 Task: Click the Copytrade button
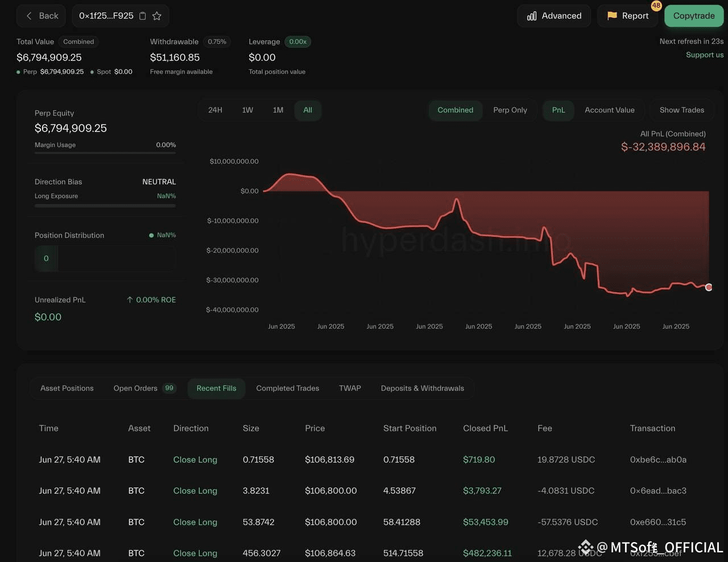coord(694,16)
